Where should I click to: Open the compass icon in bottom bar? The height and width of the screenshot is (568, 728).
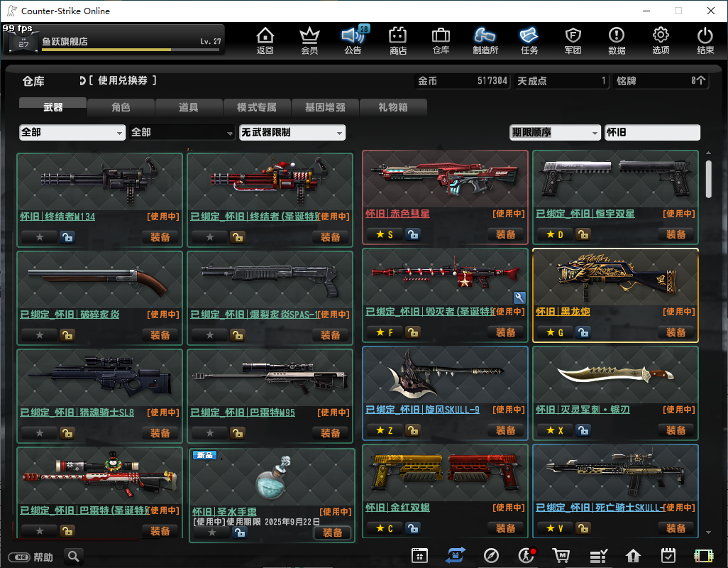tap(491, 555)
